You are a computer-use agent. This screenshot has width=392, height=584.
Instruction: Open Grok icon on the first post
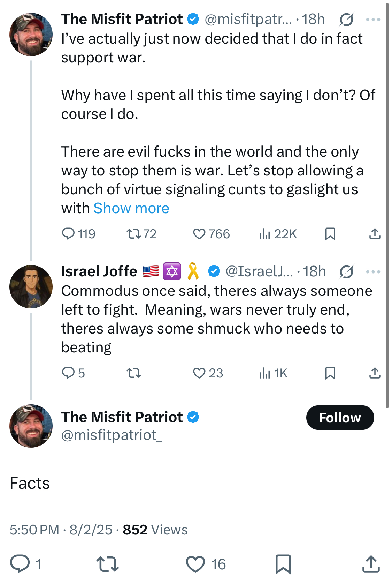coord(346,20)
